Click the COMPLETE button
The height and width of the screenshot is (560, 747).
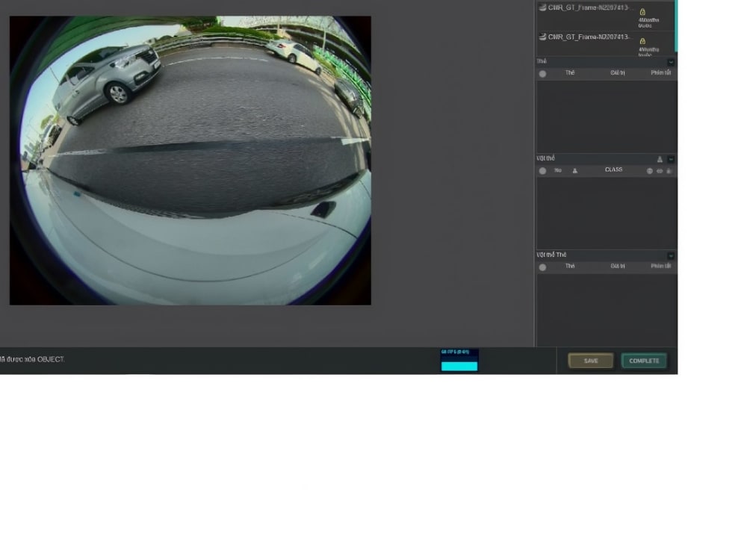[644, 361]
